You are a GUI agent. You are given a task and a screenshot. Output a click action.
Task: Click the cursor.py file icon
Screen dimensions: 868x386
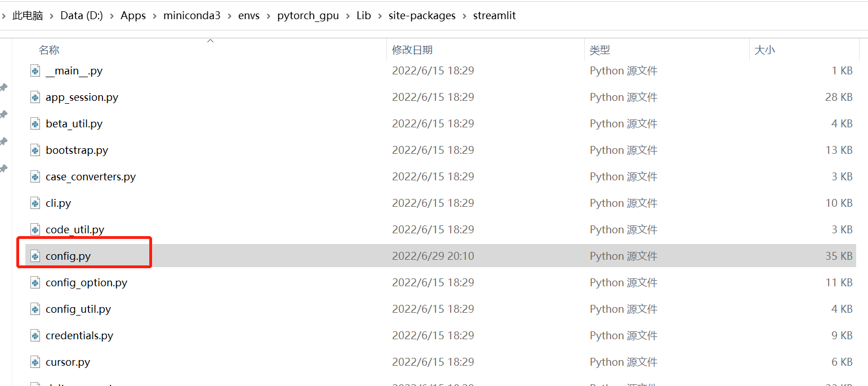35,362
